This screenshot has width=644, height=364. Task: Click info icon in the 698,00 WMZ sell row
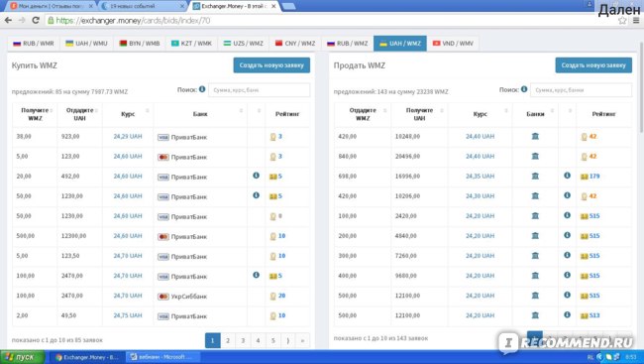(x=567, y=176)
